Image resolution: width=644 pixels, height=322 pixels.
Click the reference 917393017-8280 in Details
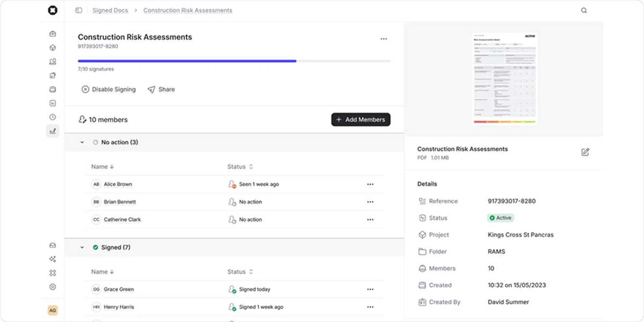pyautogui.click(x=511, y=201)
